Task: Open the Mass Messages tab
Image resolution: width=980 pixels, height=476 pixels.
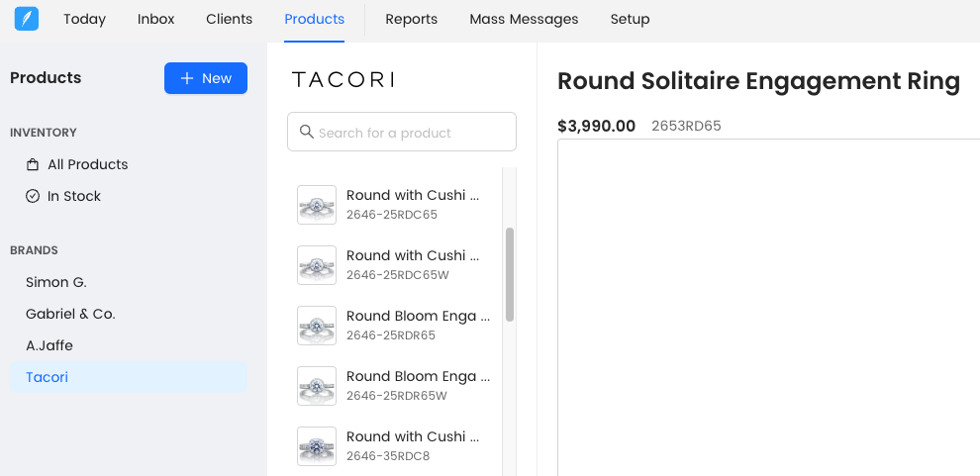Action: (524, 19)
